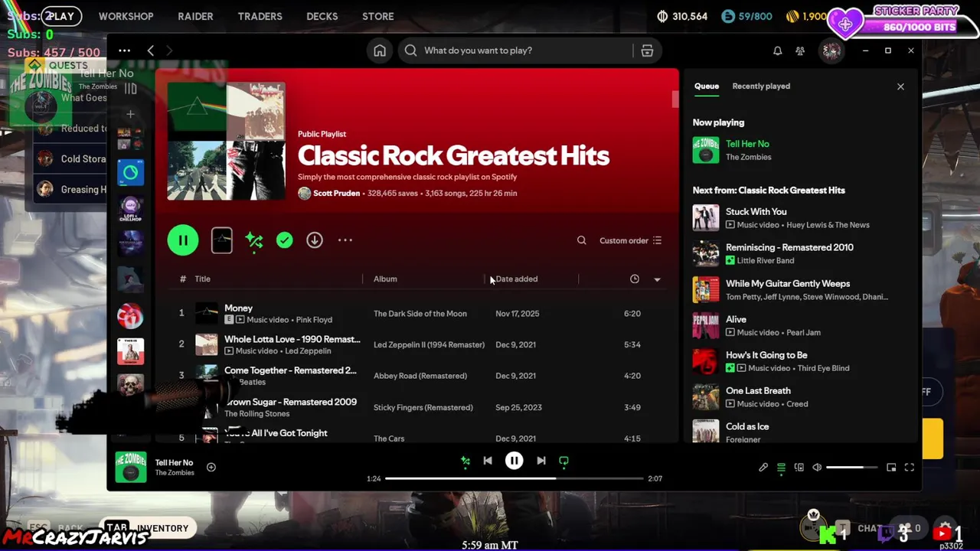980x551 pixels.
Task: Add Tell Her No to Liked Songs
Action: click(211, 467)
